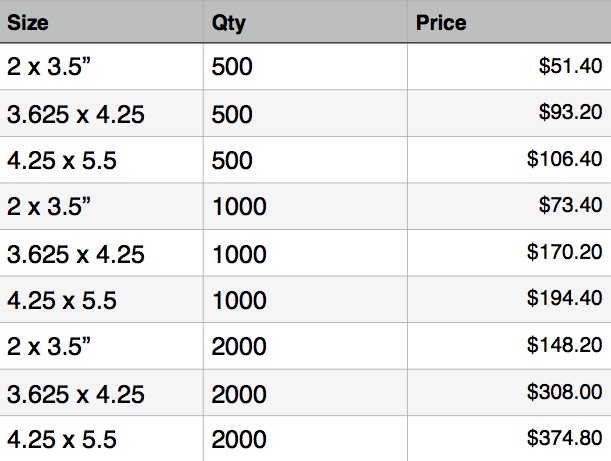Click the Qty column header
Image resolution: width=611 pixels, height=461 pixels.
click(229, 22)
